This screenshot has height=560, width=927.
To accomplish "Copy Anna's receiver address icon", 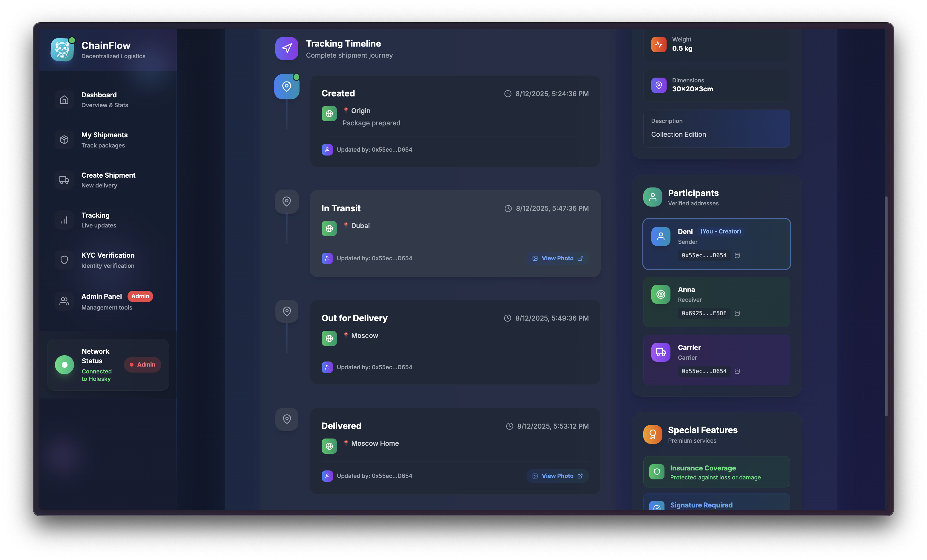I will click(x=737, y=313).
